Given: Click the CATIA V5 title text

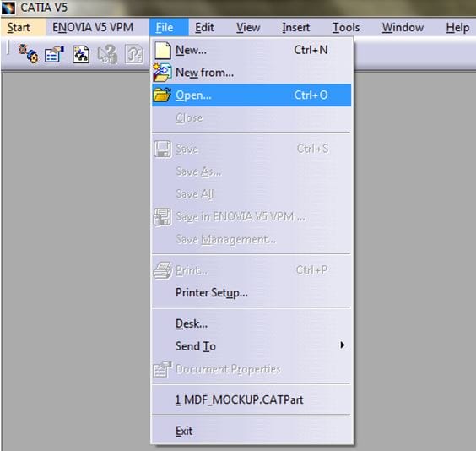Looking at the screenshot, I should coord(44,8).
